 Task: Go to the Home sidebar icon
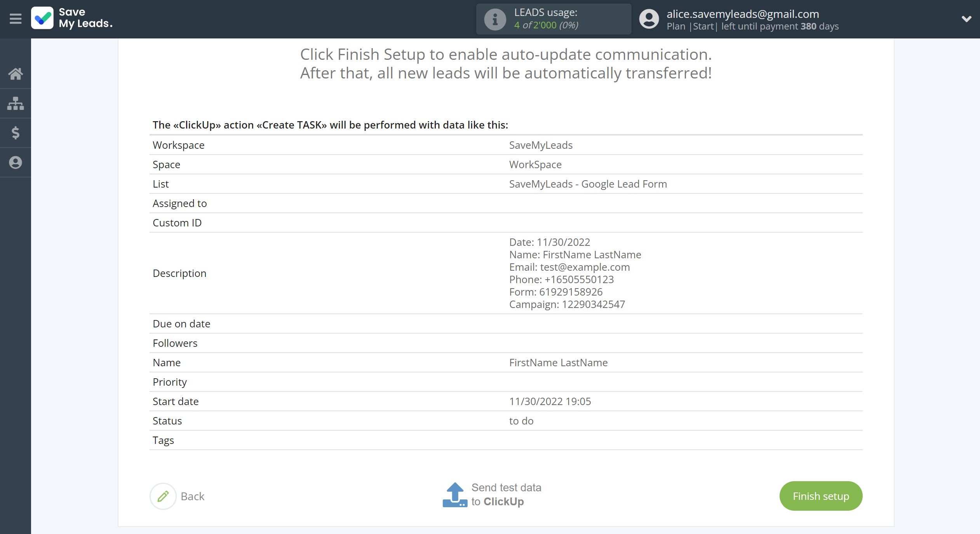(x=16, y=73)
